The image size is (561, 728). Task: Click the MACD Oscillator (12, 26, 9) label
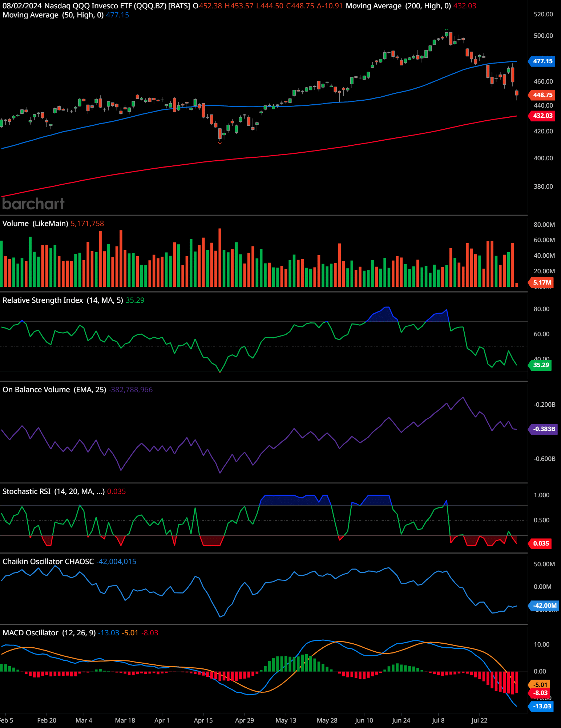pos(49,633)
